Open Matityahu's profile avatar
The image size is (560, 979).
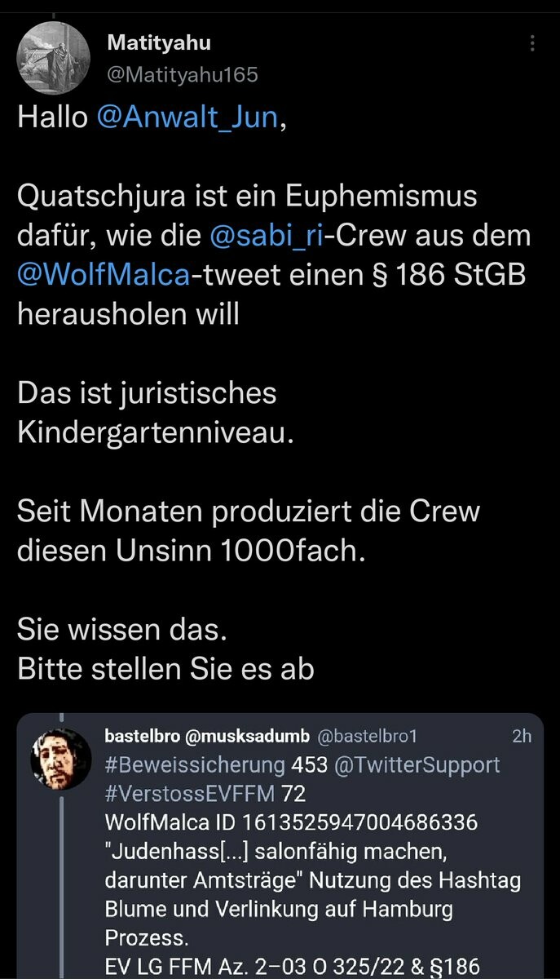(54, 59)
